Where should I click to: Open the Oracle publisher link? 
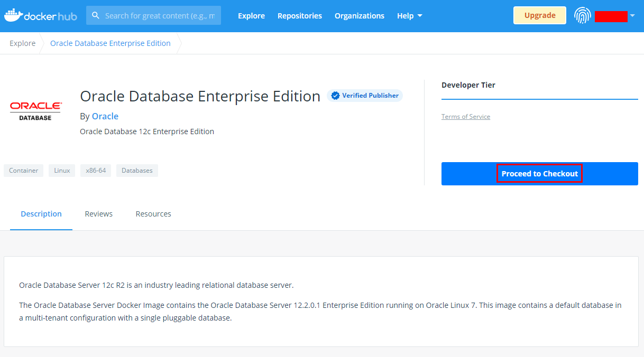[105, 116]
